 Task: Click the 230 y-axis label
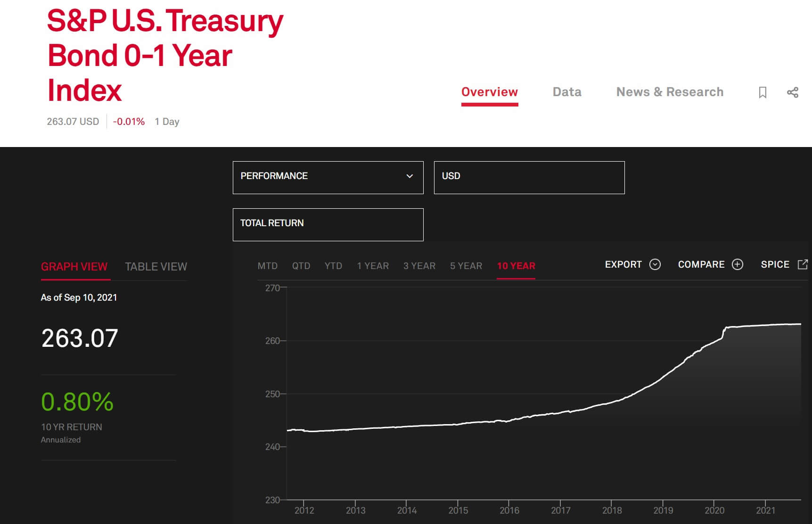coord(272,500)
